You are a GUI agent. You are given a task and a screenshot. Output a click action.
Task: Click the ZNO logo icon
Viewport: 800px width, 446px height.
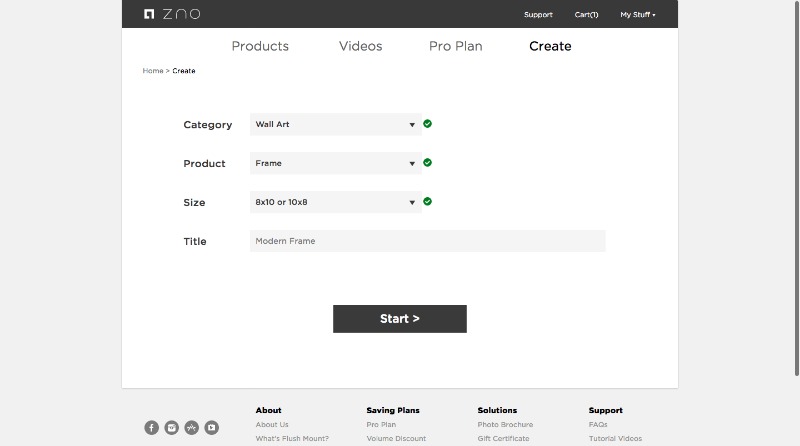(149, 14)
